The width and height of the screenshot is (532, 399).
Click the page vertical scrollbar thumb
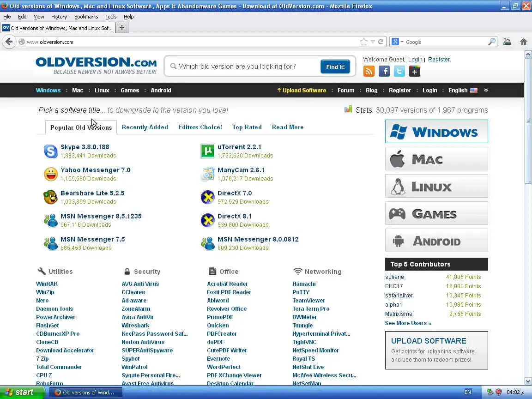528,121
